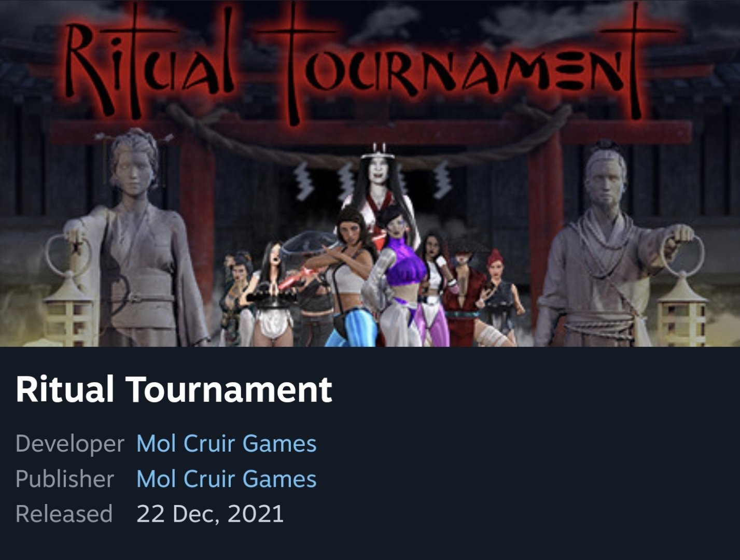The image size is (740, 560).
Task: Click the left red torii gate pillar
Action: pyautogui.click(x=197, y=228)
